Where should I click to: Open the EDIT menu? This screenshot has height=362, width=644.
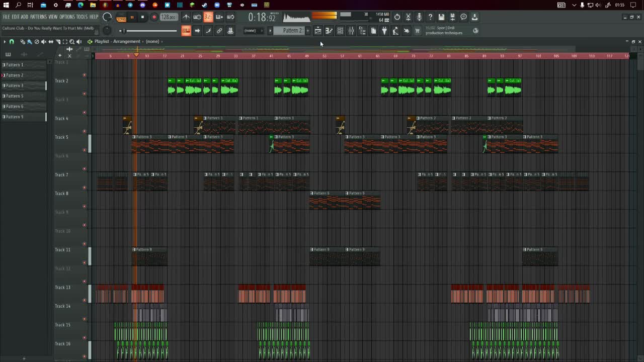pyautogui.click(x=16, y=17)
